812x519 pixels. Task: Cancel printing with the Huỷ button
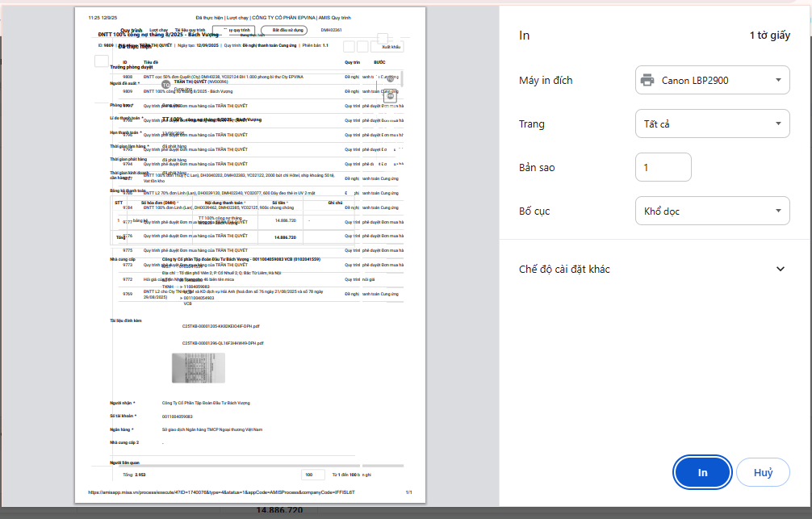pos(763,472)
